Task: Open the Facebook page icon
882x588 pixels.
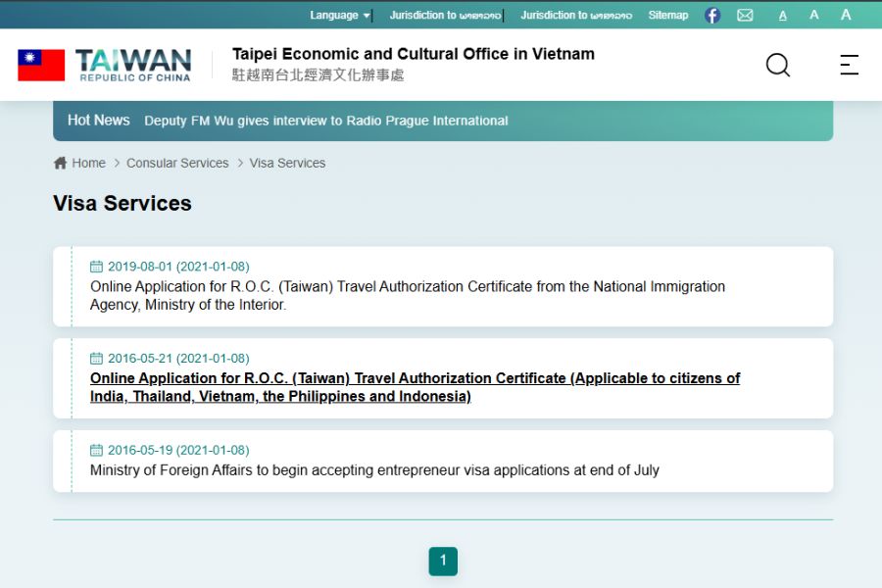Action: click(x=712, y=15)
